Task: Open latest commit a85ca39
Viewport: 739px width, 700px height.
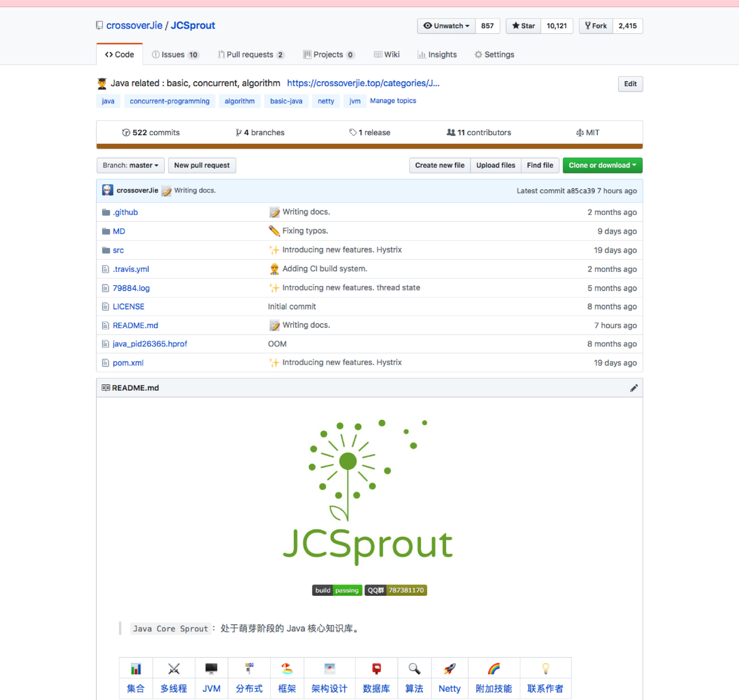Action: 581,191
